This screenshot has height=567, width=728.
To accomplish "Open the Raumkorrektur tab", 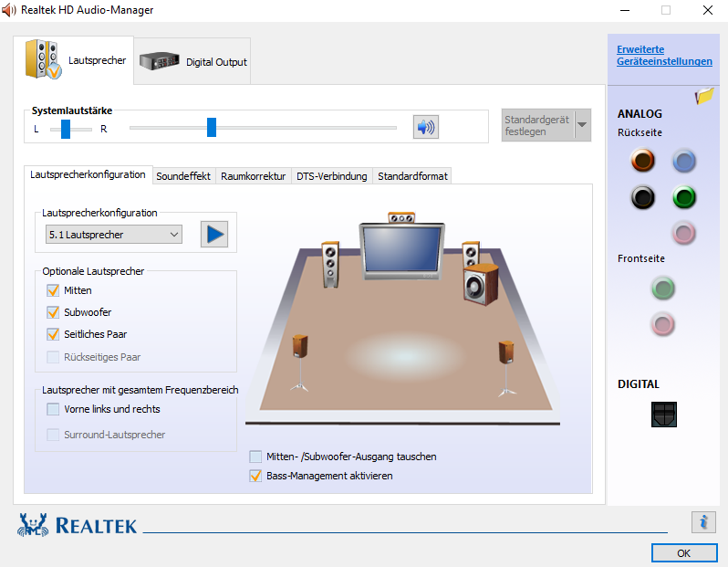I will click(253, 176).
